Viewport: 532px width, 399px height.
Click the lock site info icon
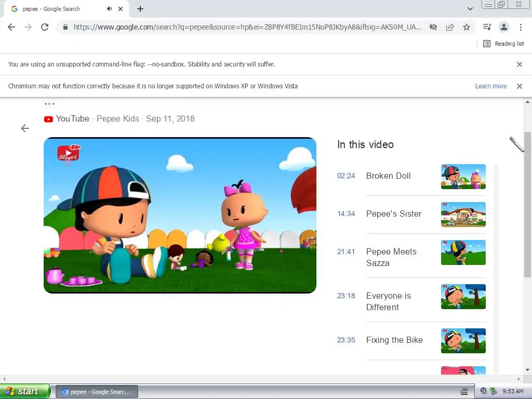pyautogui.click(x=65, y=27)
